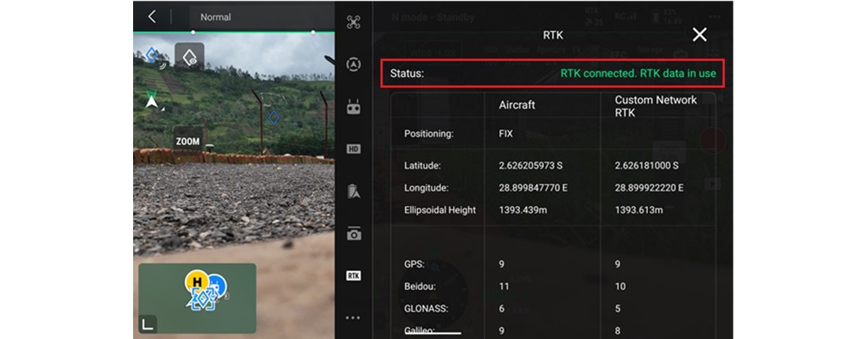
Task: Tap the yellow H home point marker
Action: click(195, 281)
